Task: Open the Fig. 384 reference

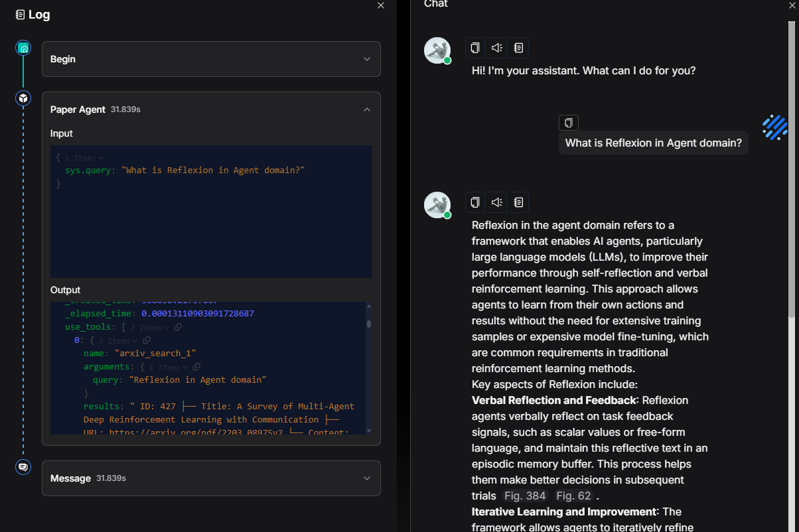Action: pyautogui.click(x=524, y=496)
